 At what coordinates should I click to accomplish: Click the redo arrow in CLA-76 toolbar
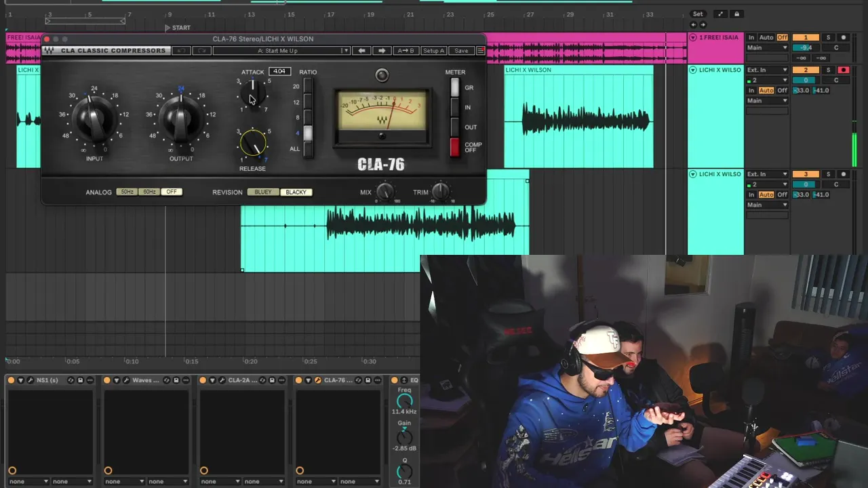(x=201, y=51)
